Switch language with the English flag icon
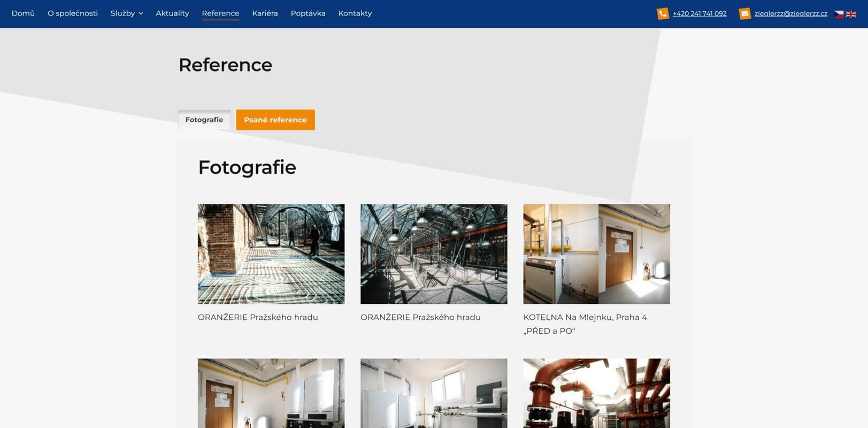 (x=851, y=14)
